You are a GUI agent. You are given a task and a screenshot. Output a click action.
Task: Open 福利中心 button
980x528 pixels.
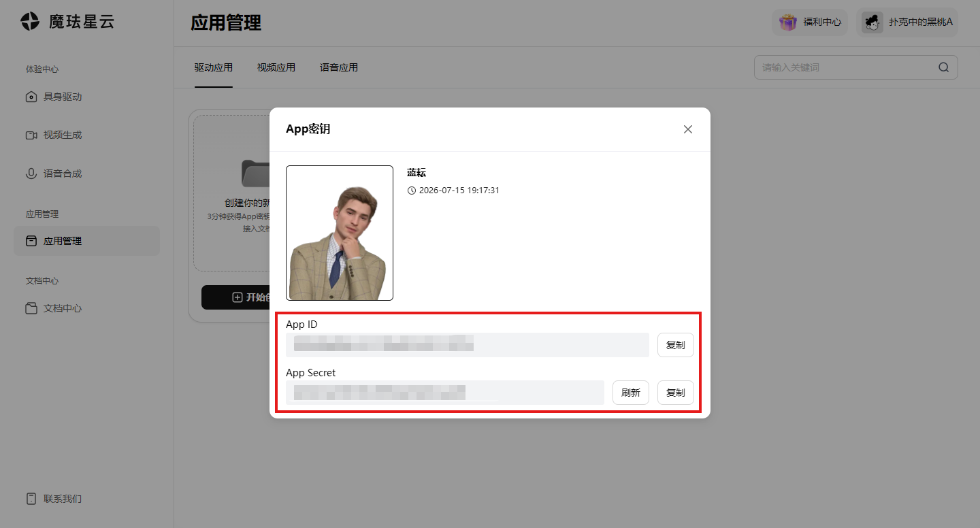coord(810,22)
